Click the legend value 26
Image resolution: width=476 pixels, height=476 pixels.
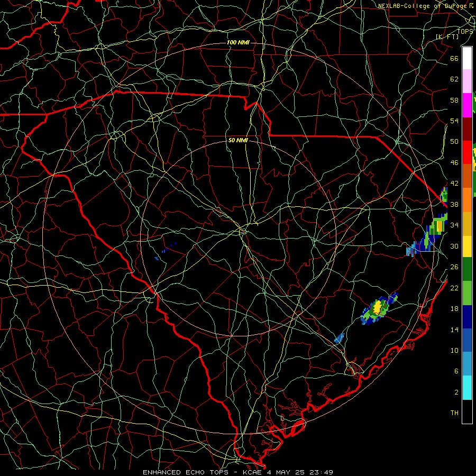click(x=454, y=267)
